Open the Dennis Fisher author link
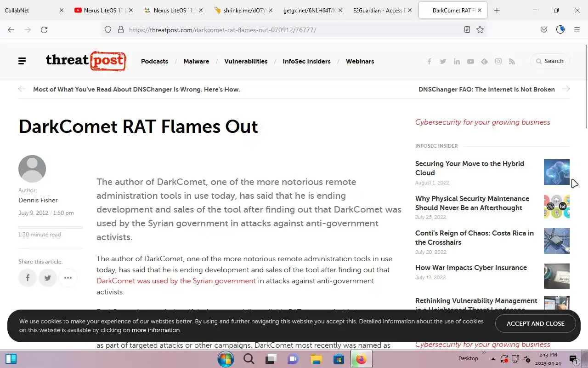The width and height of the screenshot is (588, 368). tap(38, 200)
